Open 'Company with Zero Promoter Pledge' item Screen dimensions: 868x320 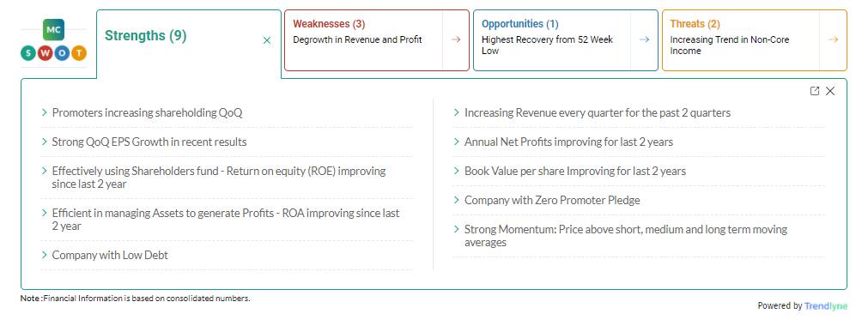[x=552, y=200]
